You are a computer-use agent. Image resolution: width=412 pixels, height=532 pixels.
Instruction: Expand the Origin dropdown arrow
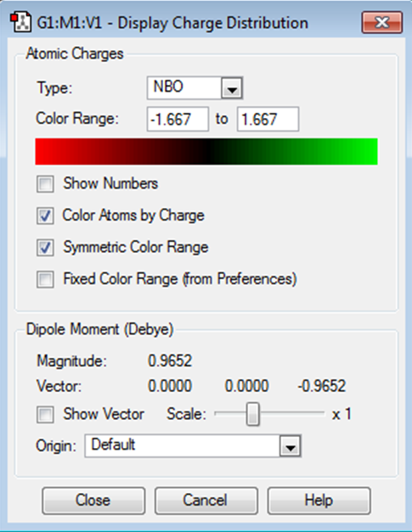tap(290, 445)
